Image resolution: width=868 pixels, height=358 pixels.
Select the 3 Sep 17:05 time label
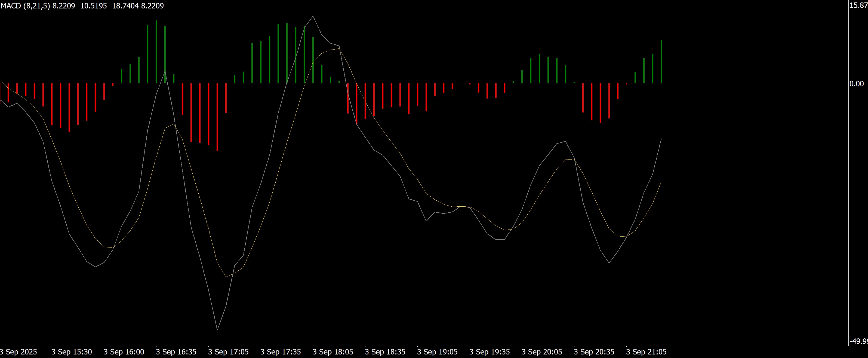pos(228,352)
